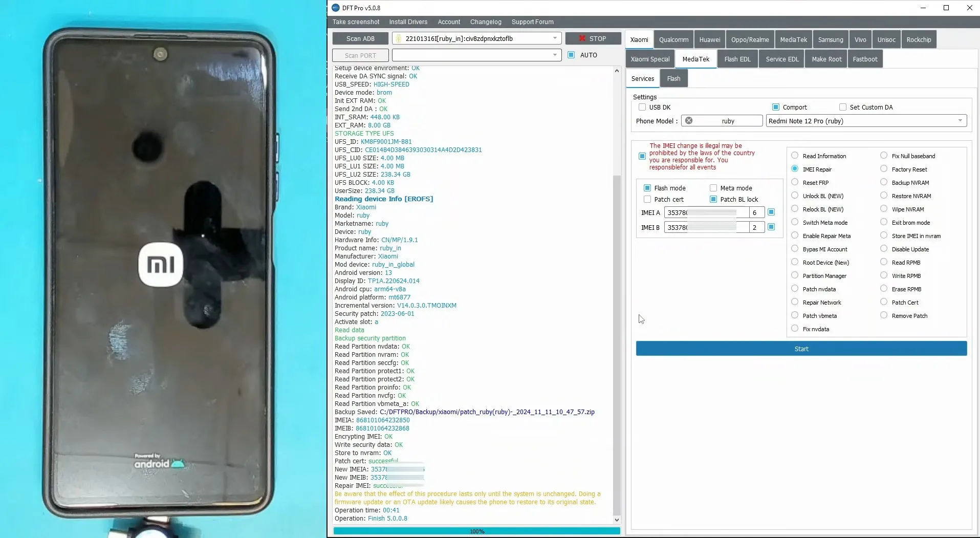Open the Flash EDL tab
Image resolution: width=980 pixels, height=538 pixels.
pos(737,59)
